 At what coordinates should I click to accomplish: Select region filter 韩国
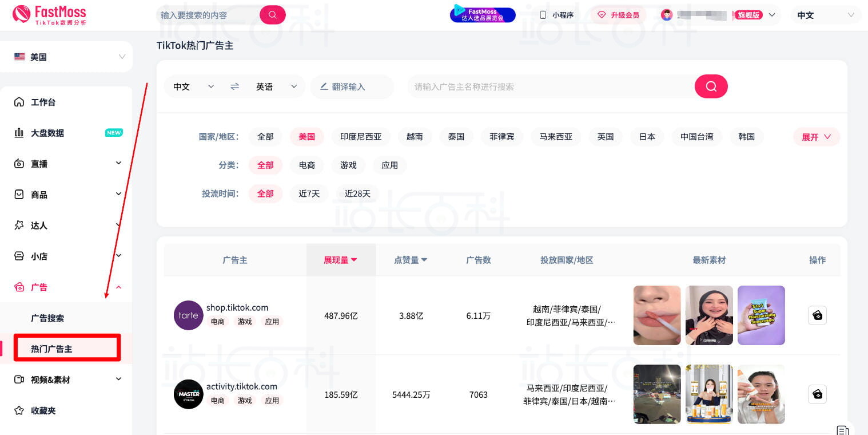746,137
